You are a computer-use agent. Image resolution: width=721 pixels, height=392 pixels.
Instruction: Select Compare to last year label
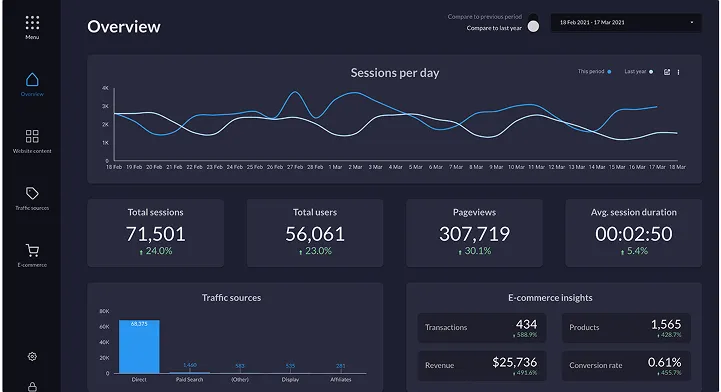click(x=494, y=28)
